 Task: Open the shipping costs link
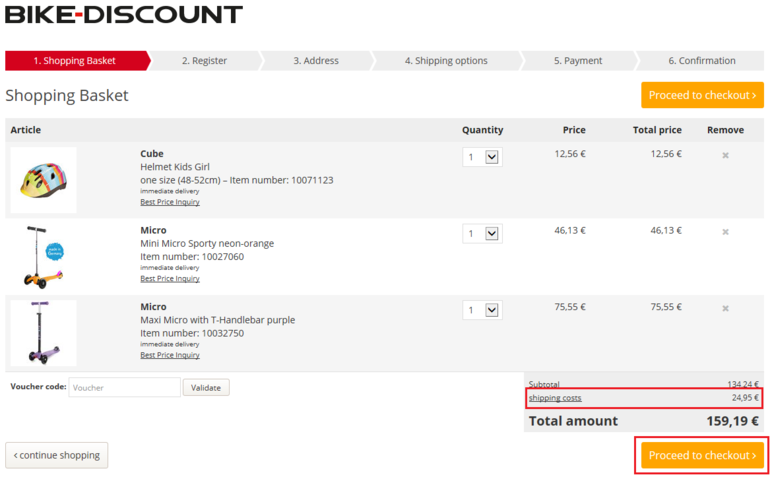(x=555, y=398)
